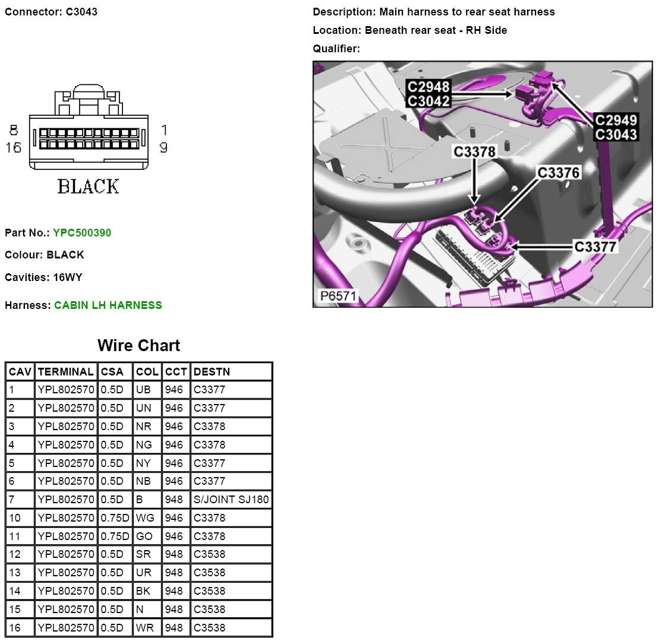Screen dimensions: 659x644
Task: Click the C3377 callout in location image
Action: tap(595, 247)
